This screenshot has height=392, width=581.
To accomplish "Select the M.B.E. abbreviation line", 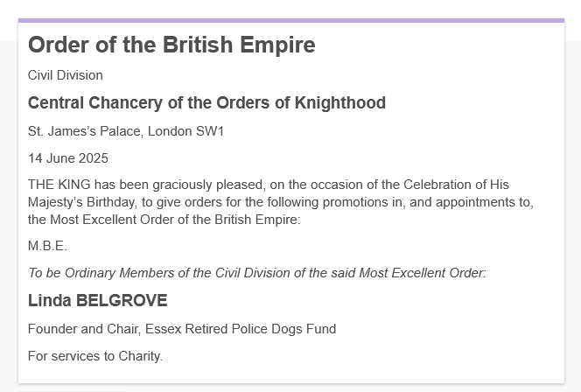I will pos(48,246).
